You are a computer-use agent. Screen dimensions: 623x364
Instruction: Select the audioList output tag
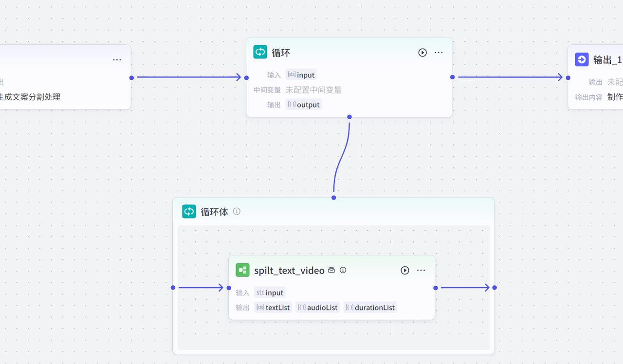click(x=317, y=308)
